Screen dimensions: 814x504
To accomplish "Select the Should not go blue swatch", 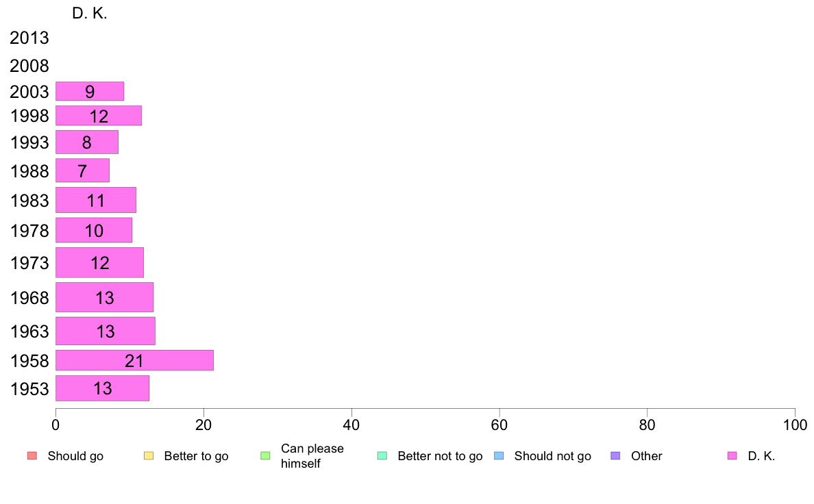I will (499, 456).
